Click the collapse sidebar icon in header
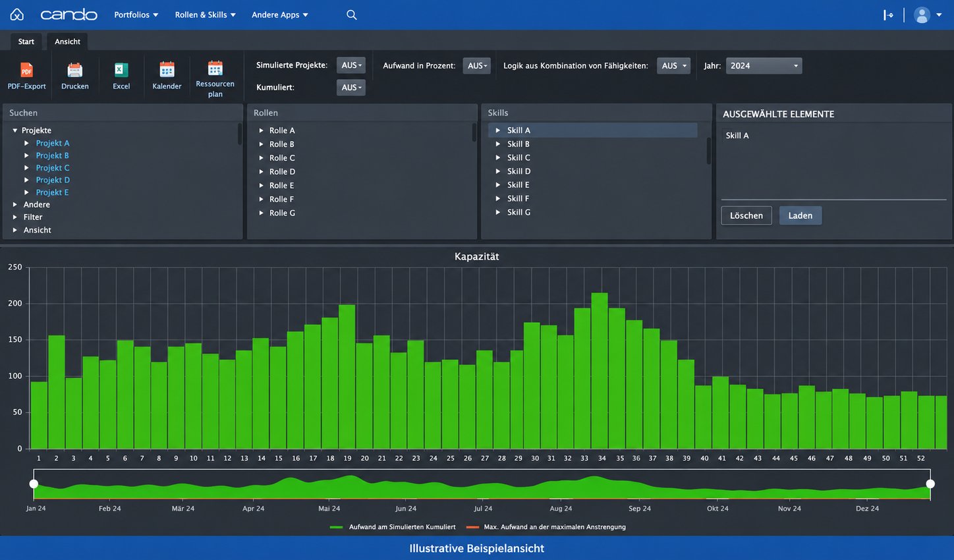The image size is (954, 560). (x=888, y=14)
